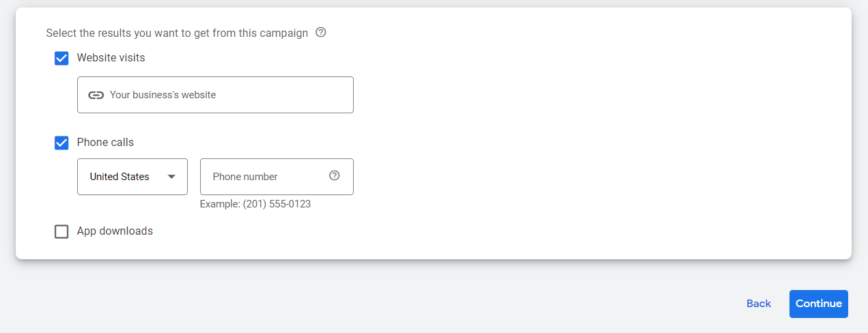Click the Phone calls text label

point(105,143)
